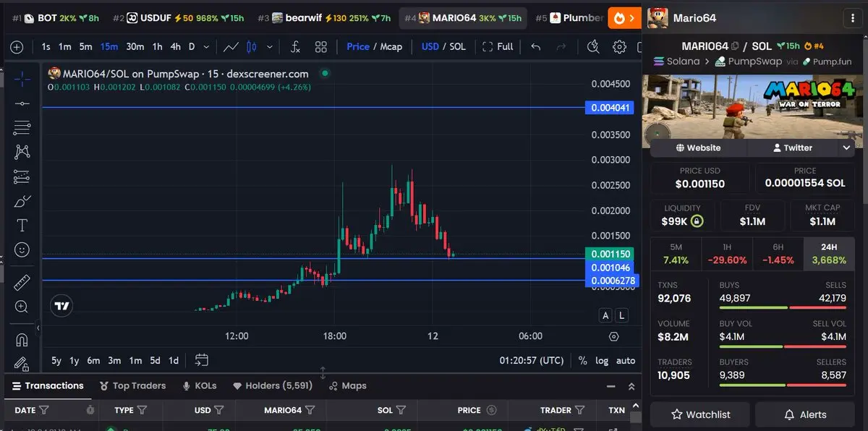
Task: Open indicator templates grid
Action: 321,46
